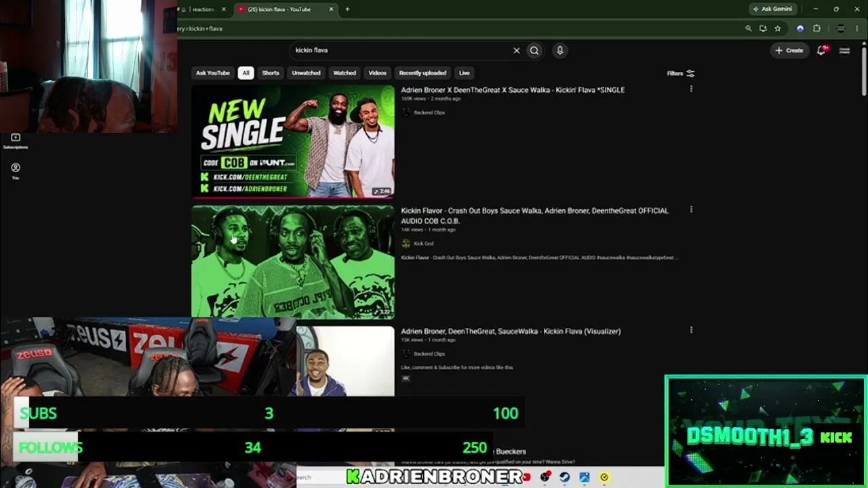Screen dimensions: 868x488
Task: Filter results by Videos
Action: coord(378,73)
